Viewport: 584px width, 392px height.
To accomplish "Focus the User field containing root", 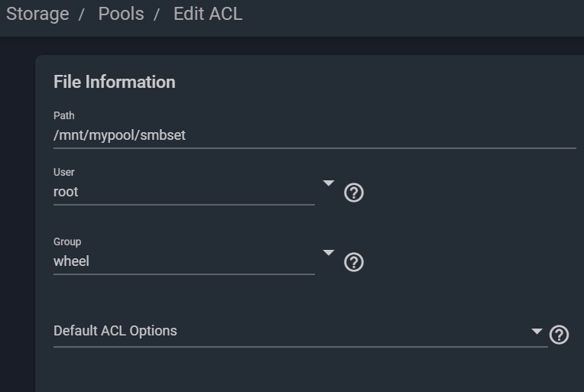I will 184,192.
